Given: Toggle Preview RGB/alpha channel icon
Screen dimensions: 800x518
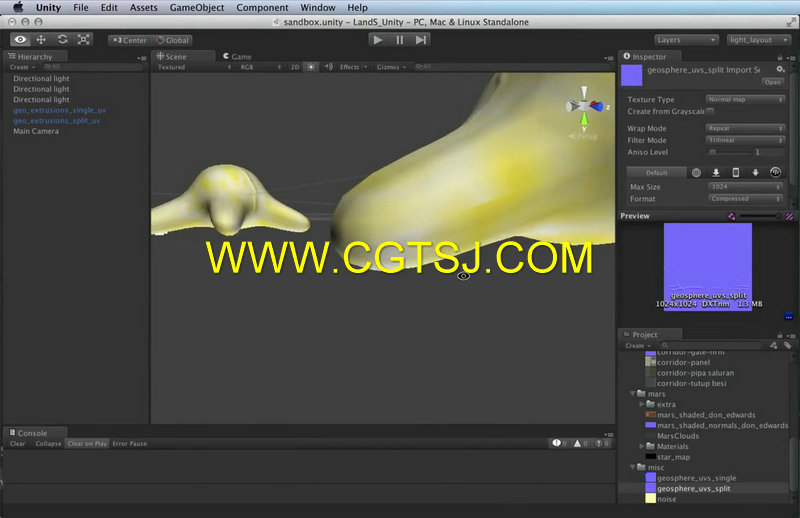Looking at the screenshot, I should 732,216.
